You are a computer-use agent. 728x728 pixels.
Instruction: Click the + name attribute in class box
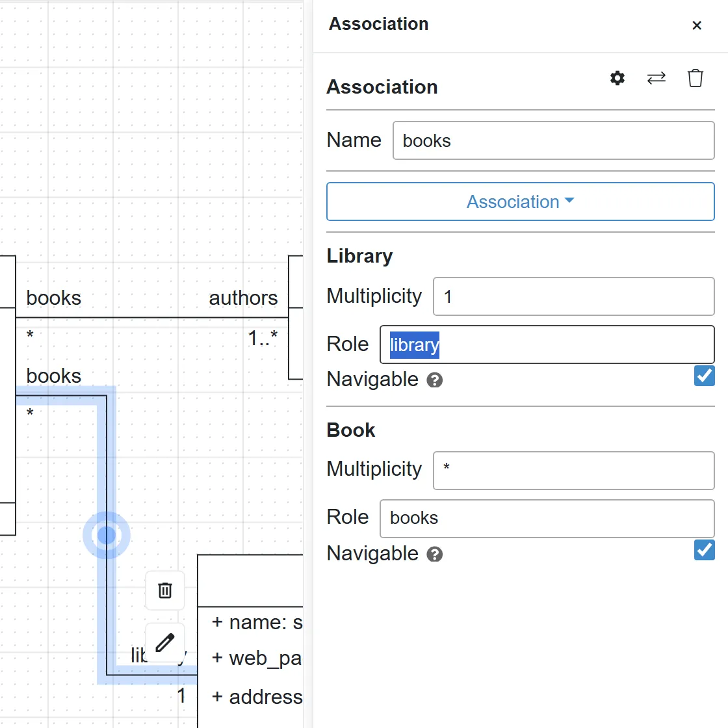(x=257, y=623)
